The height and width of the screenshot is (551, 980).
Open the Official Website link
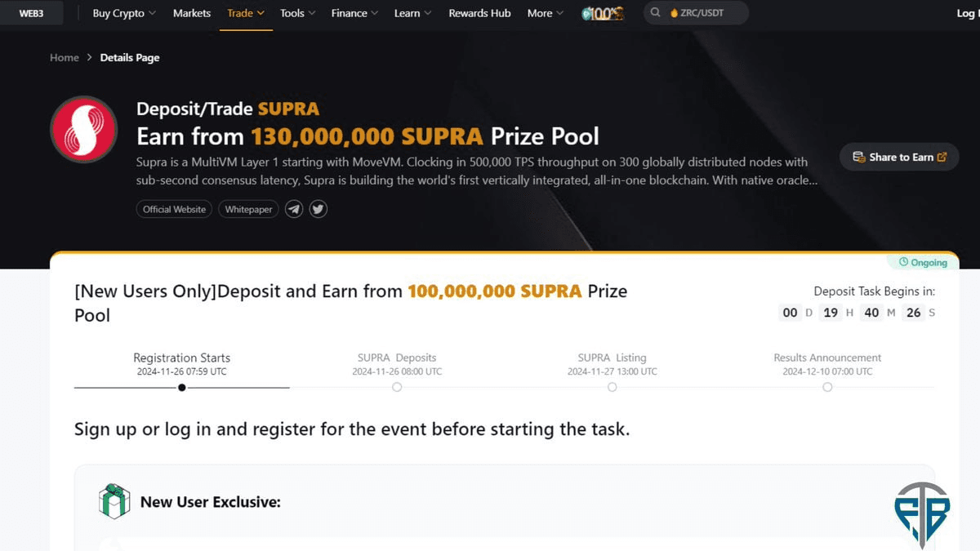pos(174,209)
